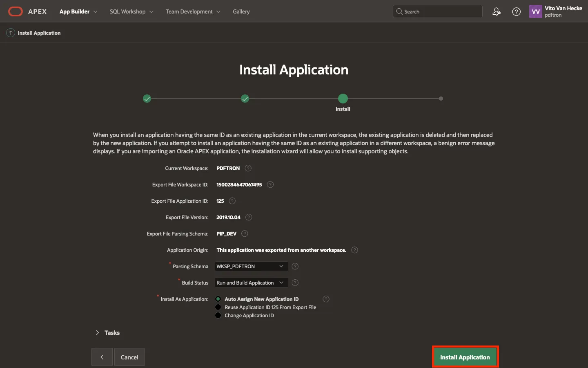Open the Gallery tab
588x368 pixels.
tap(241, 11)
